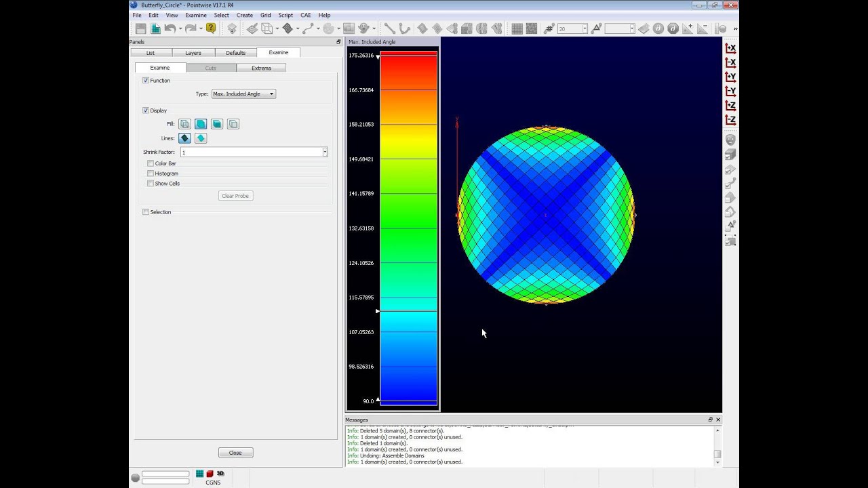Viewport: 868px width, 488px height.
Task: Switch to the Layers panel tab
Action: pyautogui.click(x=193, y=53)
